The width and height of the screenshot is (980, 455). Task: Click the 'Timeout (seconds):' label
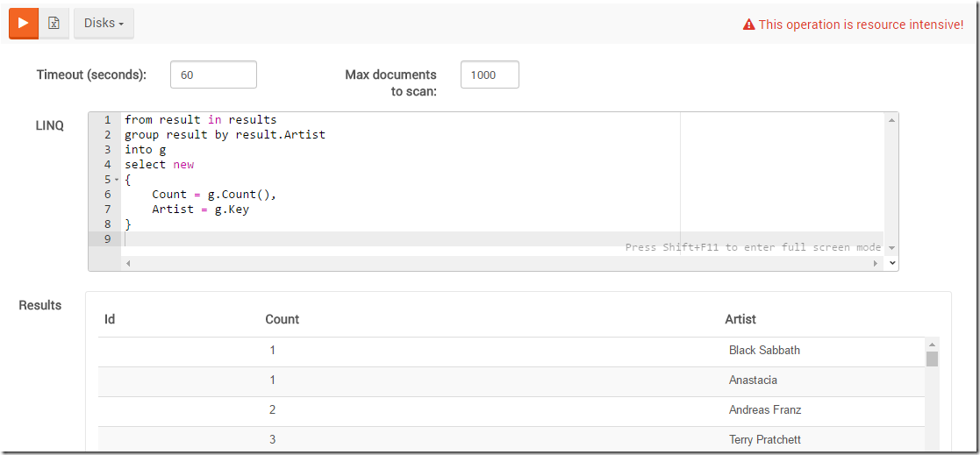tap(91, 75)
